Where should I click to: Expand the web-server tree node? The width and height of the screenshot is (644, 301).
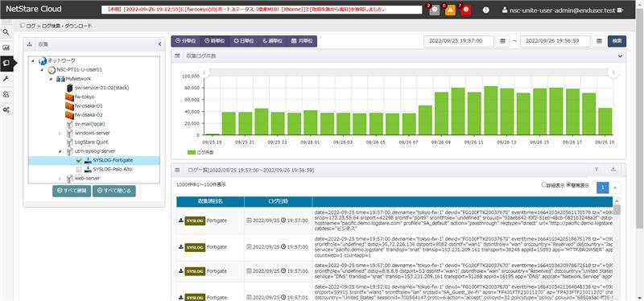point(60,178)
